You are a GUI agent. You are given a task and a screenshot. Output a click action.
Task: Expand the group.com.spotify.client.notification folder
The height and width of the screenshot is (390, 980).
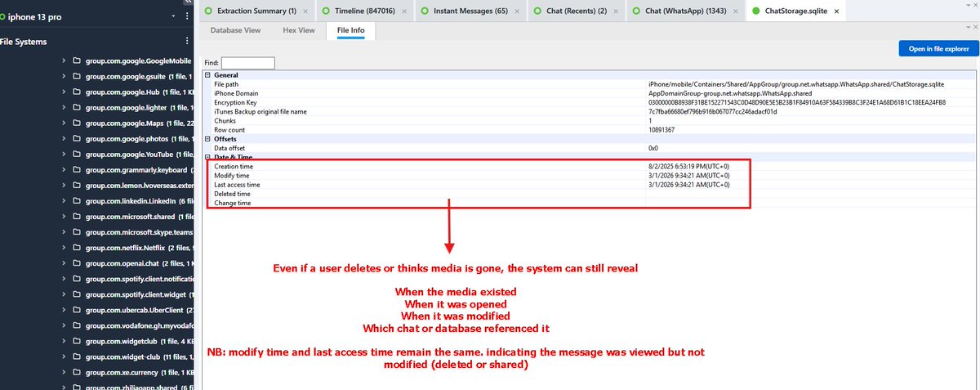65,278
